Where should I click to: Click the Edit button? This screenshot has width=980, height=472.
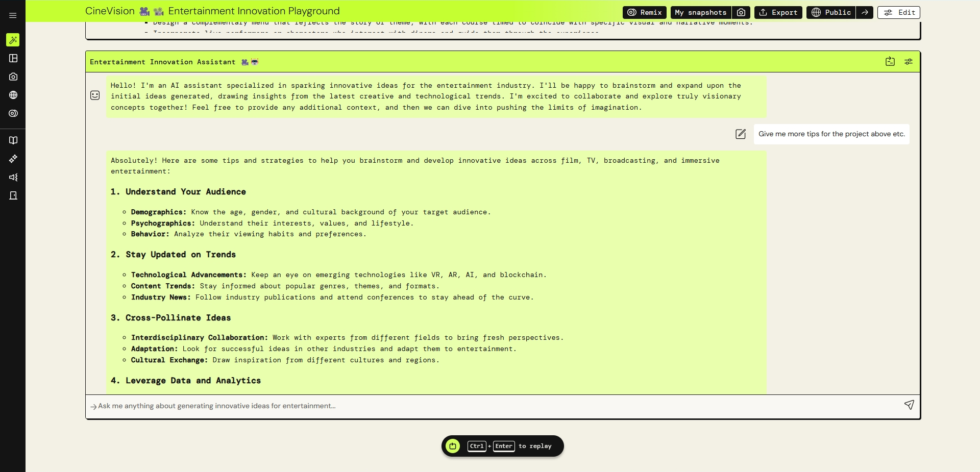(x=899, y=12)
